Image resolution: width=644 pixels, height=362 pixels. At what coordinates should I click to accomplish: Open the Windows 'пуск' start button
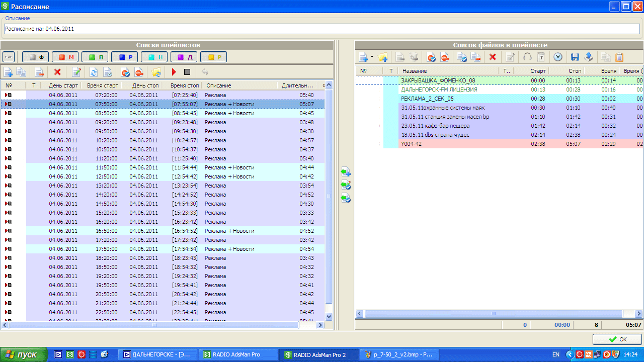(24, 354)
